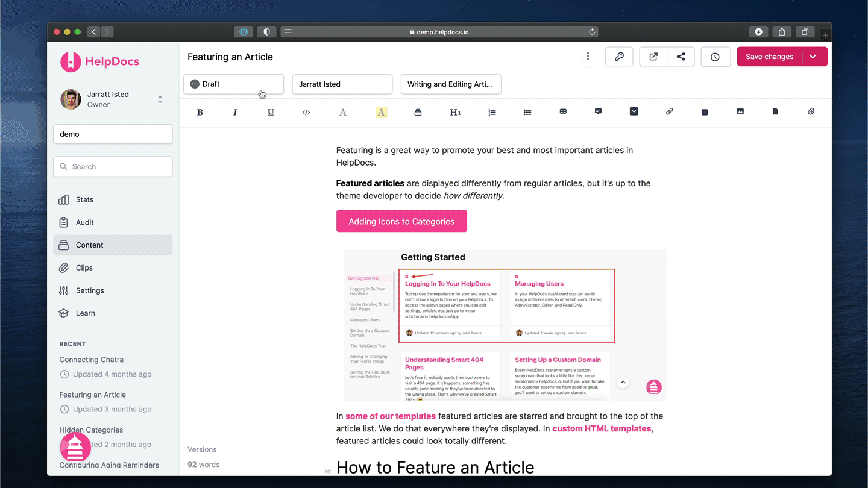This screenshot has height=488, width=868.
Task: Click the 1Password extension icon
Action: (244, 32)
